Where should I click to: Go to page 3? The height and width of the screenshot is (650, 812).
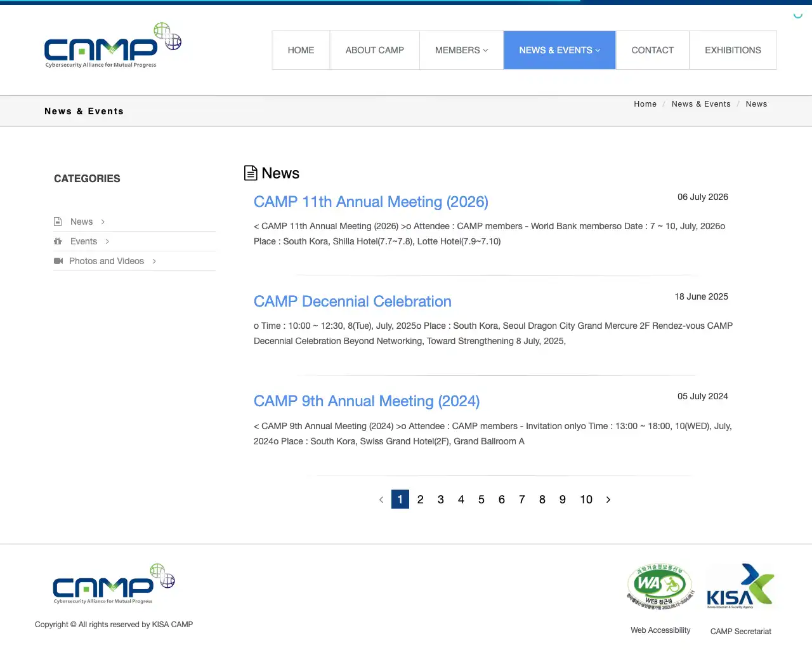coord(441,500)
